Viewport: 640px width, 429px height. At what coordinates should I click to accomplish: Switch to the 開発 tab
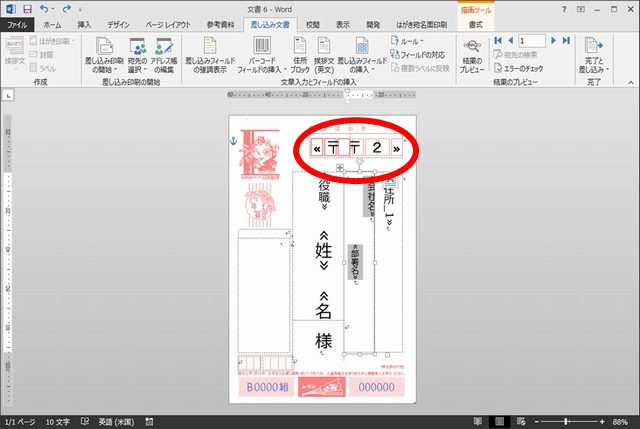(373, 25)
